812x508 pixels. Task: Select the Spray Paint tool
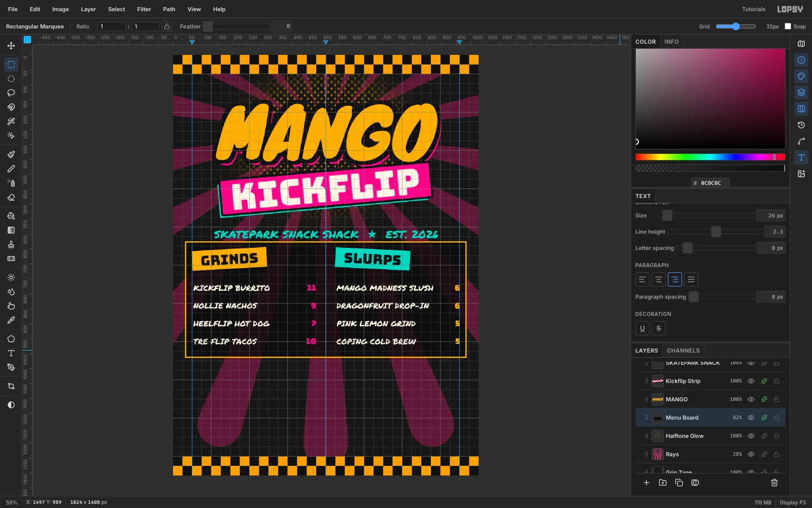click(11, 183)
